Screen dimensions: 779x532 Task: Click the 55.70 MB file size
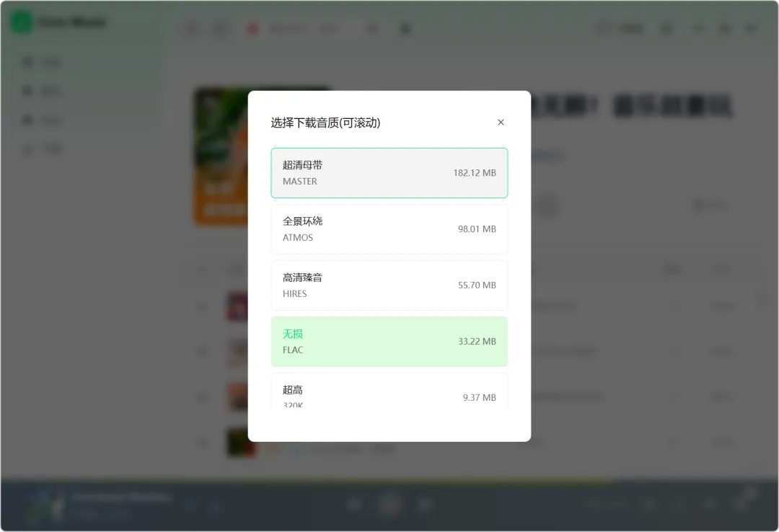coord(477,285)
